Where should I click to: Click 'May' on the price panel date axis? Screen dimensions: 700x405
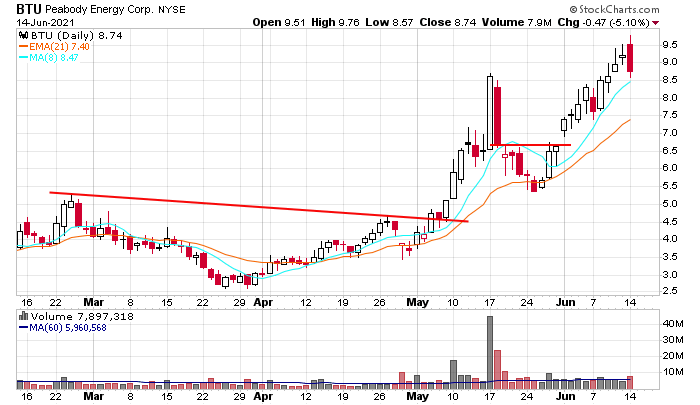[x=417, y=302]
